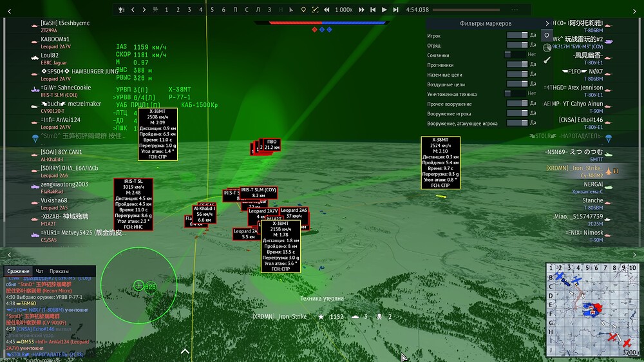This screenshot has height=362, width=644.
Task: Click the fast-forward replay speed icon
Action: (x=362, y=10)
